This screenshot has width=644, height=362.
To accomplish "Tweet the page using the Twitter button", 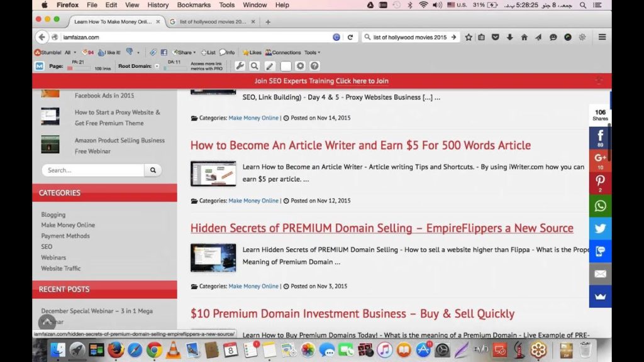I will (600, 228).
